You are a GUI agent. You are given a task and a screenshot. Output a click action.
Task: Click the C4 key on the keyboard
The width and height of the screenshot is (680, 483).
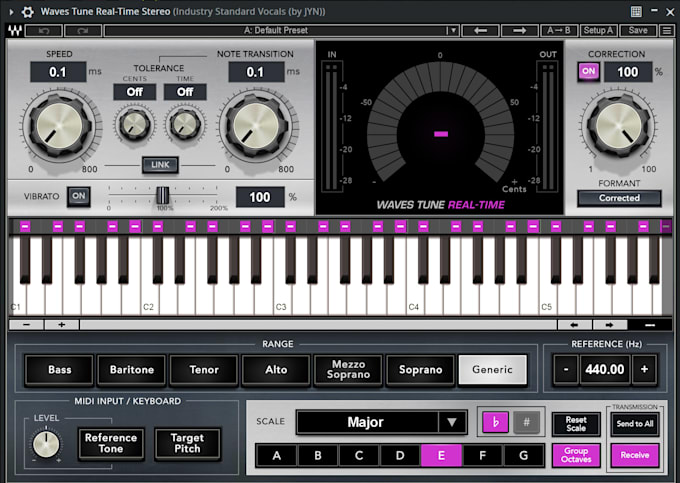414,299
